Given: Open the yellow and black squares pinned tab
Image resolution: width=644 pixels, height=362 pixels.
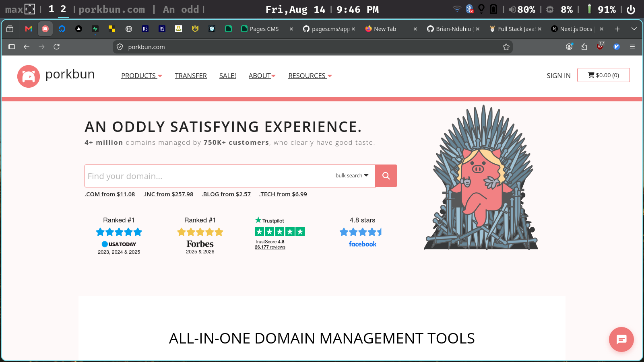Looking at the screenshot, I should coord(112,29).
